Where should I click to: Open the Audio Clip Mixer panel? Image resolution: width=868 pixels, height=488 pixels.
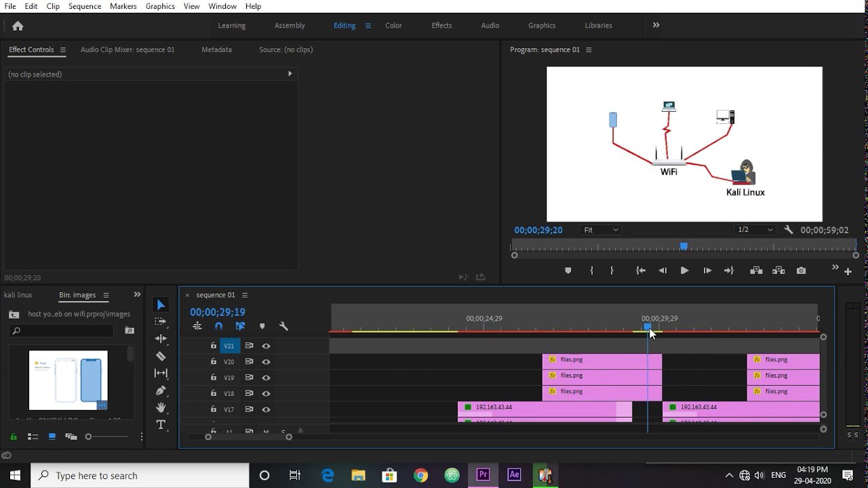(x=127, y=49)
